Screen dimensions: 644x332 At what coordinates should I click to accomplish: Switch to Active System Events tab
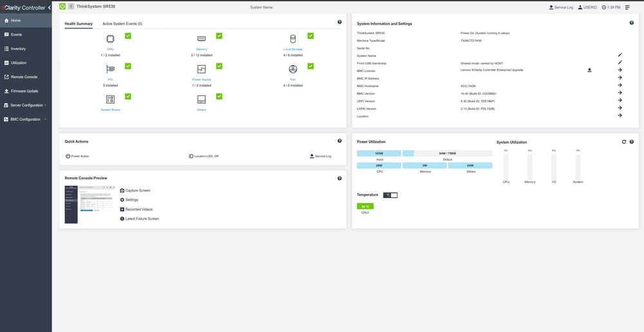pos(122,24)
